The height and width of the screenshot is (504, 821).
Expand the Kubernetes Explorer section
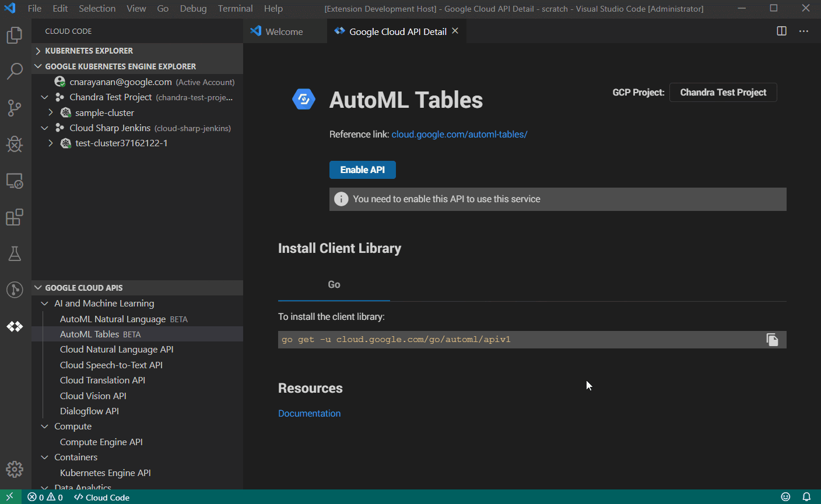point(38,51)
